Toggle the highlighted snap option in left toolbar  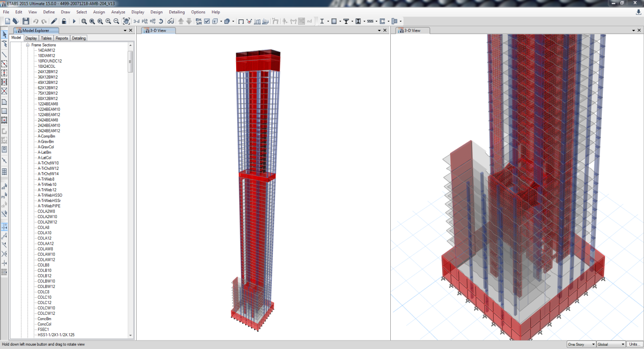pyautogui.click(x=4, y=227)
